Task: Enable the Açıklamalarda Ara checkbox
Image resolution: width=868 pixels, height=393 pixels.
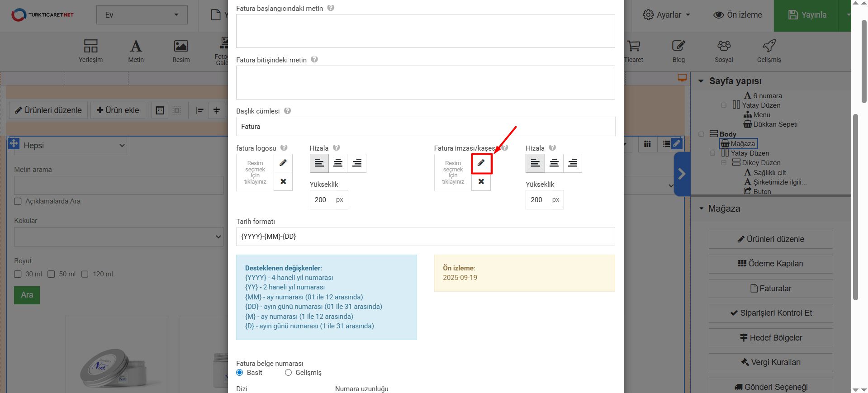Action: coord(18,202)
